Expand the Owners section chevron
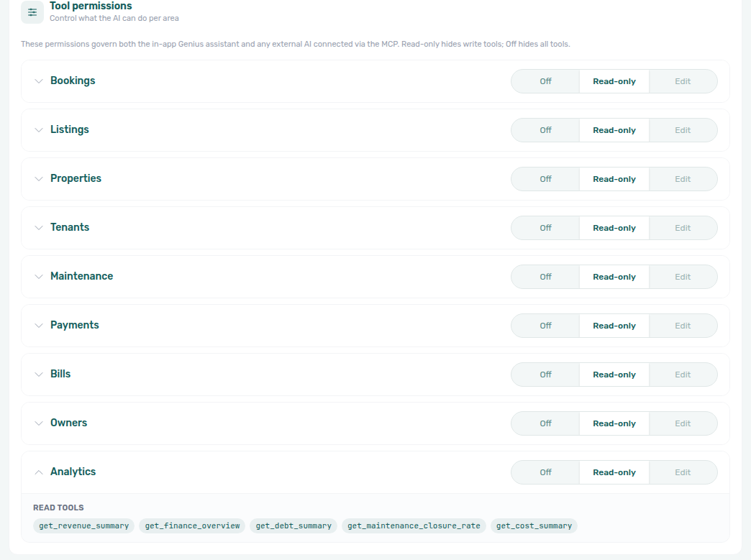This screenshot has height=560, width=751. (x=39, y=423)
